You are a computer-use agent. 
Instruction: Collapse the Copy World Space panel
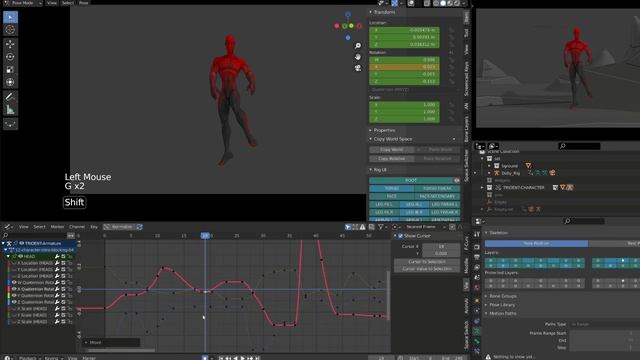click(371, 139)
